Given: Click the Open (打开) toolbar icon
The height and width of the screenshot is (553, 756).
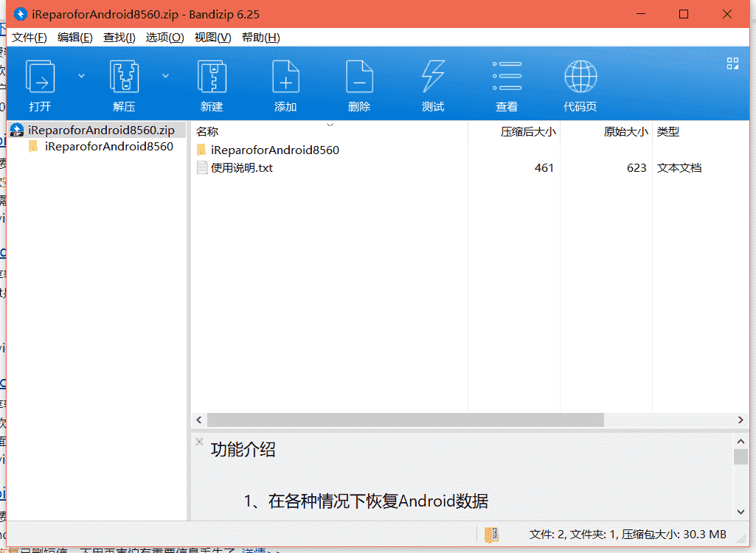Looking at the screenshot, I should (40, 77).
